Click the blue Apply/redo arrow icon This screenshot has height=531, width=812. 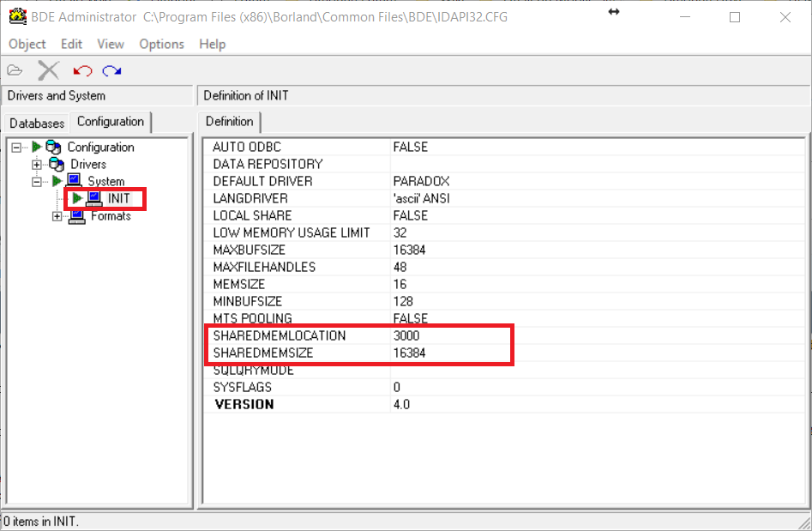(111, 70)
